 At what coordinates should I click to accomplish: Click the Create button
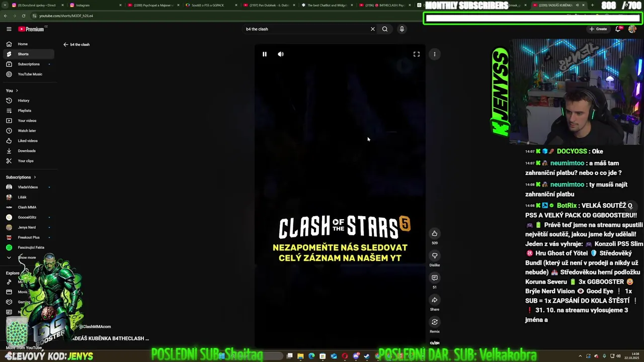pyautogui.click(x=598, y=29)
